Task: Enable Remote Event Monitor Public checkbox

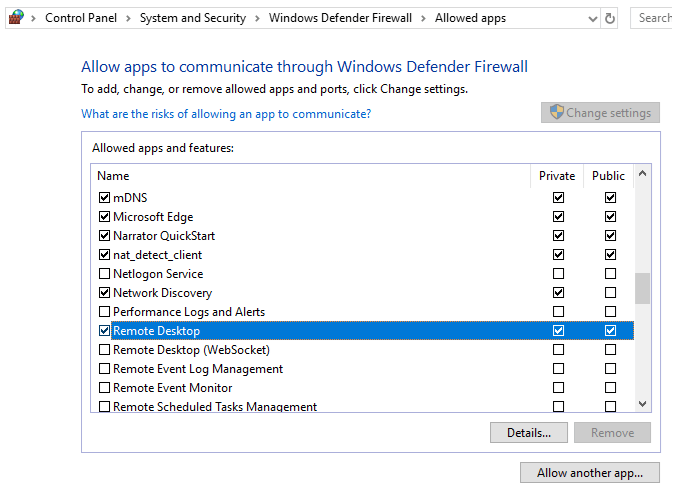Action: click(x=610, y=387)
